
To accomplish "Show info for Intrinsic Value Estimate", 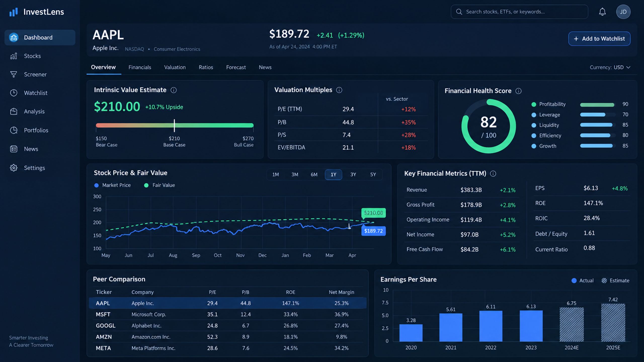I will click(x=174, y=90).
